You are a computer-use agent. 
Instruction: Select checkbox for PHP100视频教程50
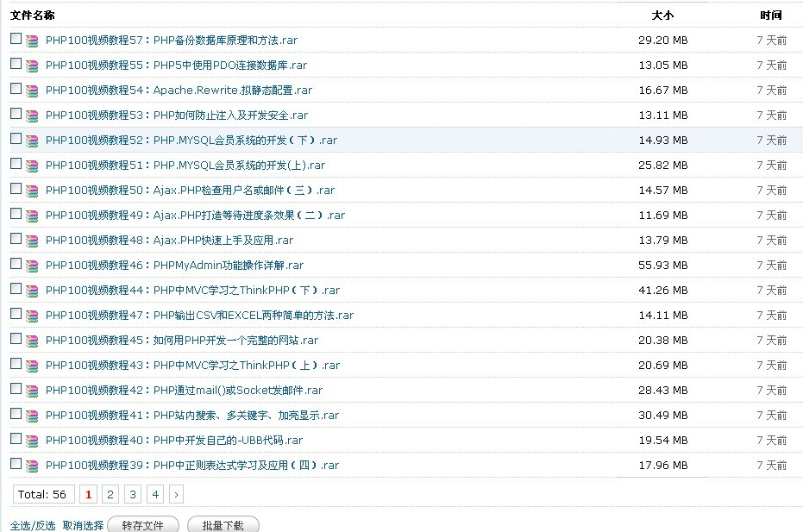(x=16, y=189)
